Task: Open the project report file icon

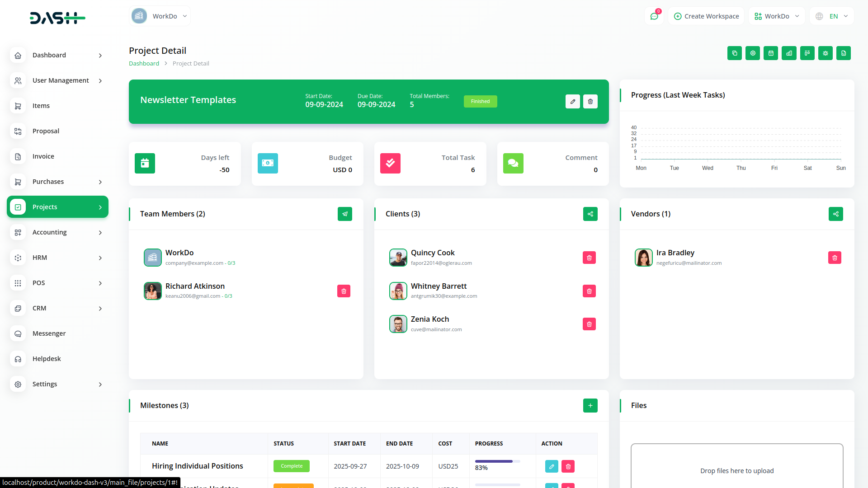Action: (x=843, y=53)
